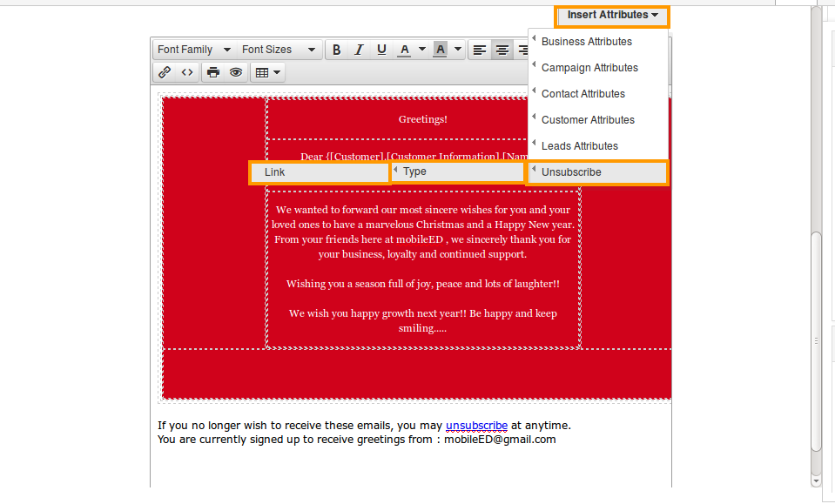Viewport: 835px width, 504px height.
Task: Follow the unsubscribe hyperlink
Action: click(476, 426)
